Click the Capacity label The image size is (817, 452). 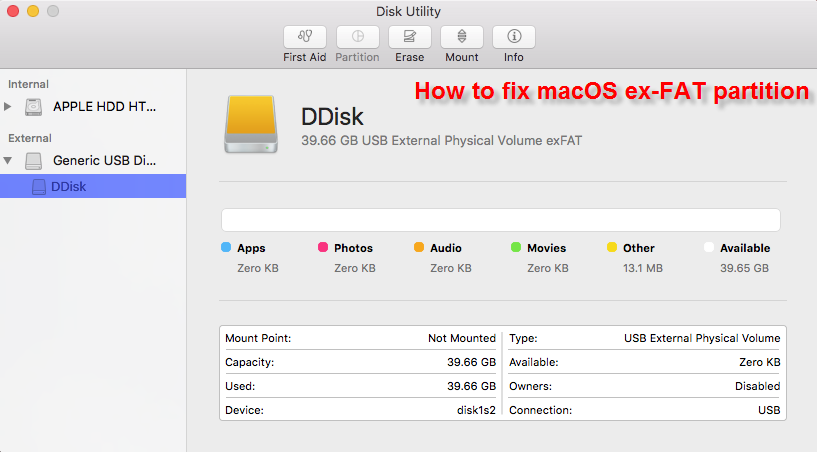(250, 362)
